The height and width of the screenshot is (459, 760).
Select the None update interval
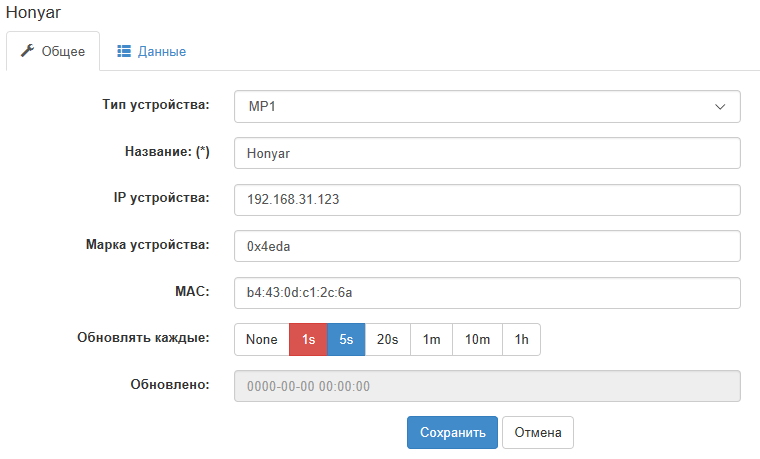pos(262,340)
